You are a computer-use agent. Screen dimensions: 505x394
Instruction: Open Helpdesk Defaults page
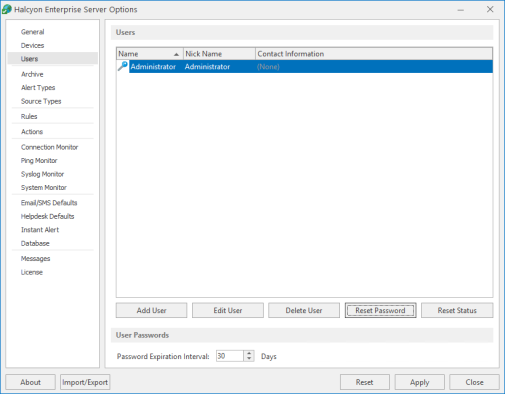pyautogui.click(x=47, y=216)
